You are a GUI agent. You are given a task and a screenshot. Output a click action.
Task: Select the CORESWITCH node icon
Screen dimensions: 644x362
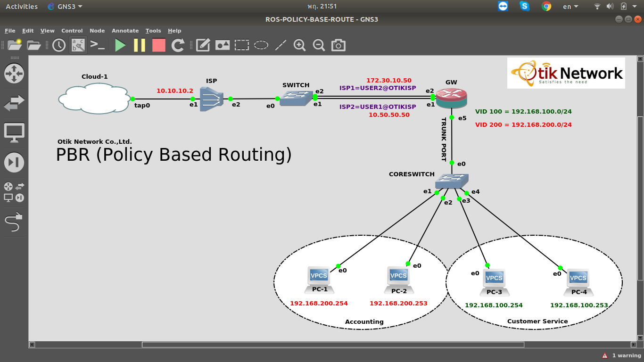(x=452, y=181)
